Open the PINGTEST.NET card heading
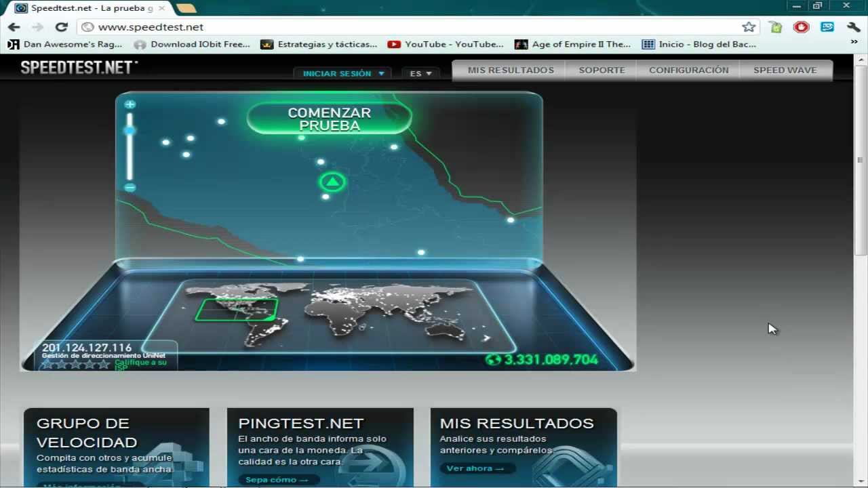This screenshot has height=488, width=868. (x=301, y=423)
